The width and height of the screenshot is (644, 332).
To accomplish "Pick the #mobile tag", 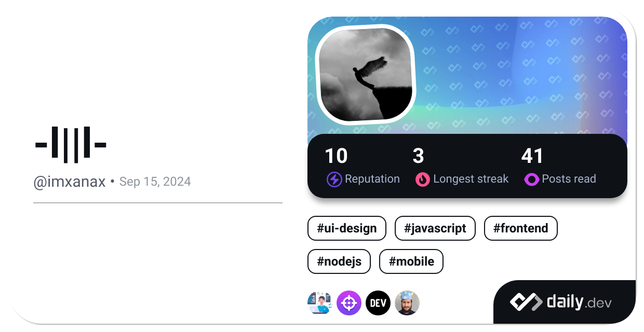I will [x=411, y=261].
